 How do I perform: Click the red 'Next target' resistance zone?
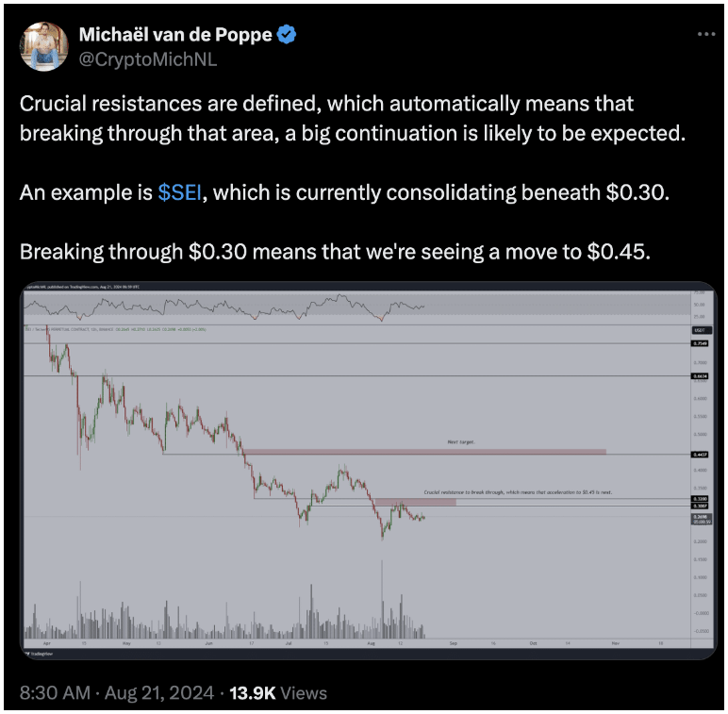[x=424, y=452]
